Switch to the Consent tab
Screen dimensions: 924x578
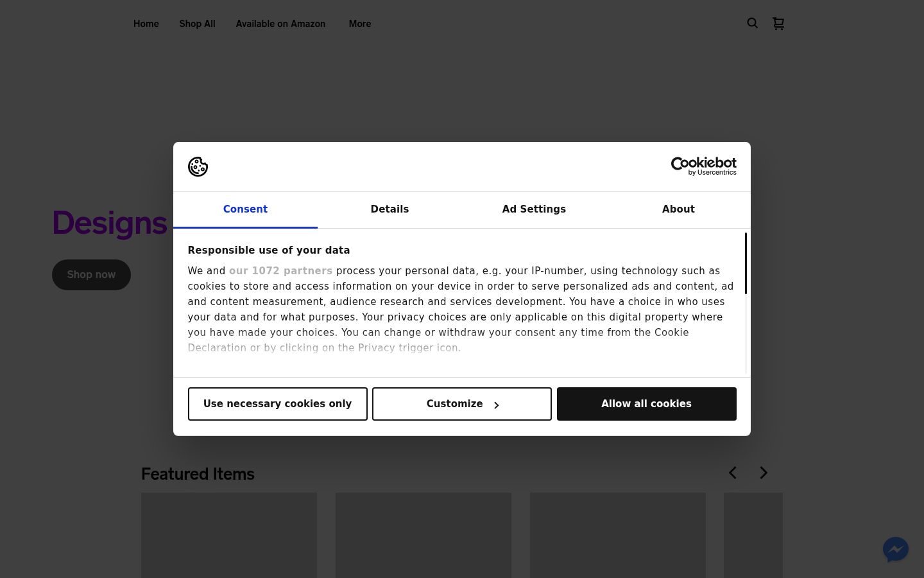coord(245,209)
